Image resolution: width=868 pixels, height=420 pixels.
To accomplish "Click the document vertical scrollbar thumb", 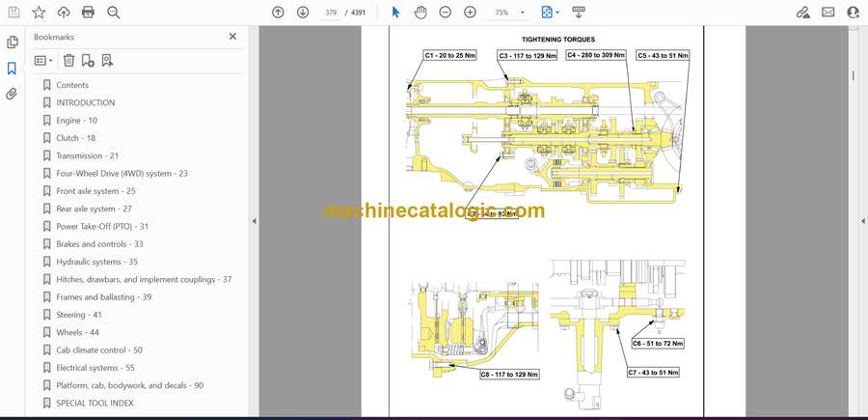I will coord(853,76).
